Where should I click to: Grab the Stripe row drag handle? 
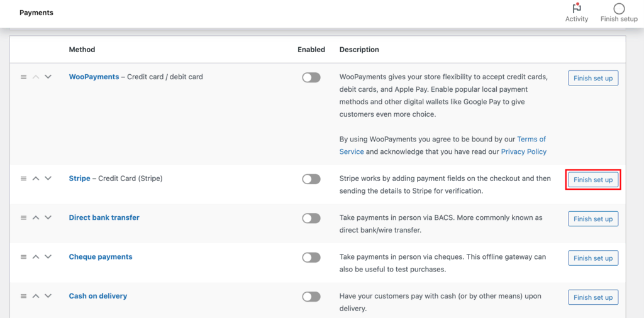tap(23, 178)
